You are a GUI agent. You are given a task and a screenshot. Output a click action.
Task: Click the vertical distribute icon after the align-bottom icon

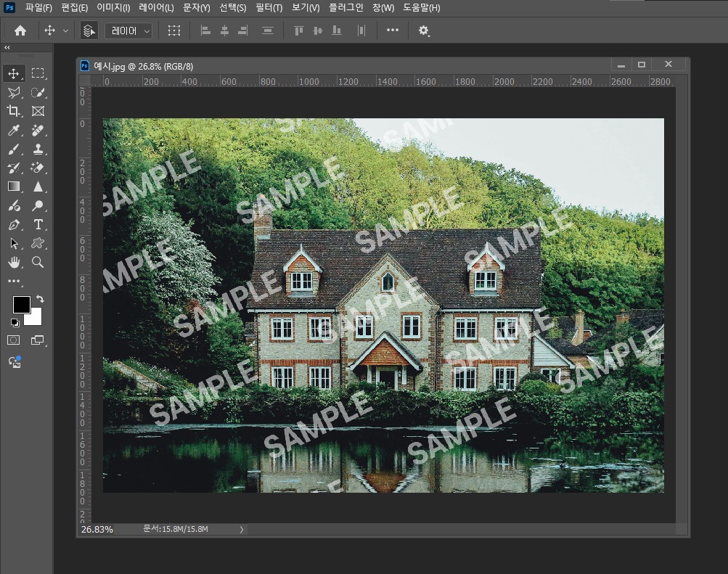[361, 30]
